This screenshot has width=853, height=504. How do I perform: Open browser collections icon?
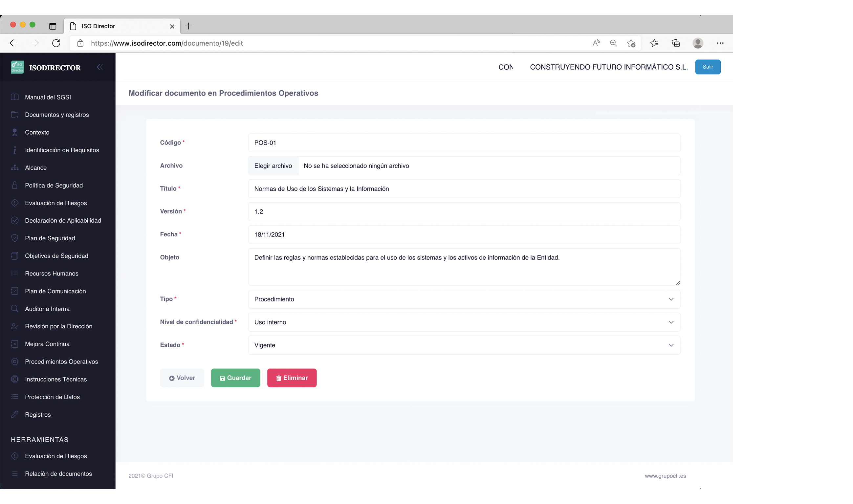pos(676,43)
